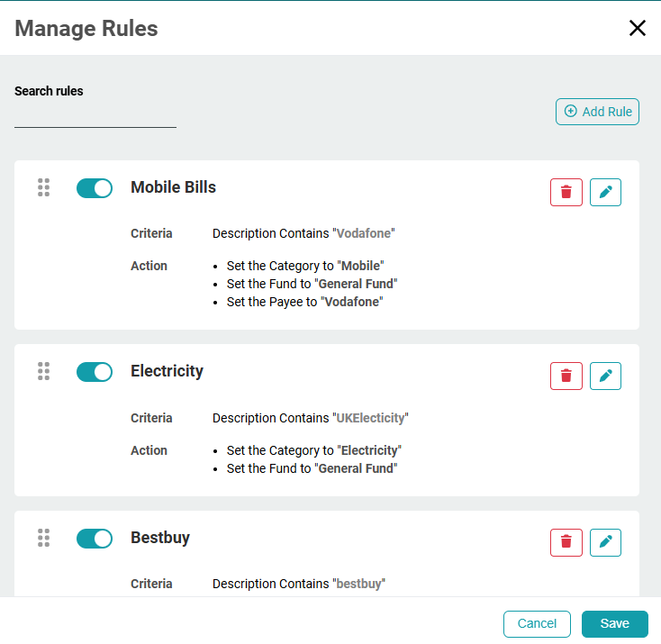The width and height of the screenshot is (661, 644).
Task: Click drag handle of Mobile Bills rule
Action: (43, 187)
